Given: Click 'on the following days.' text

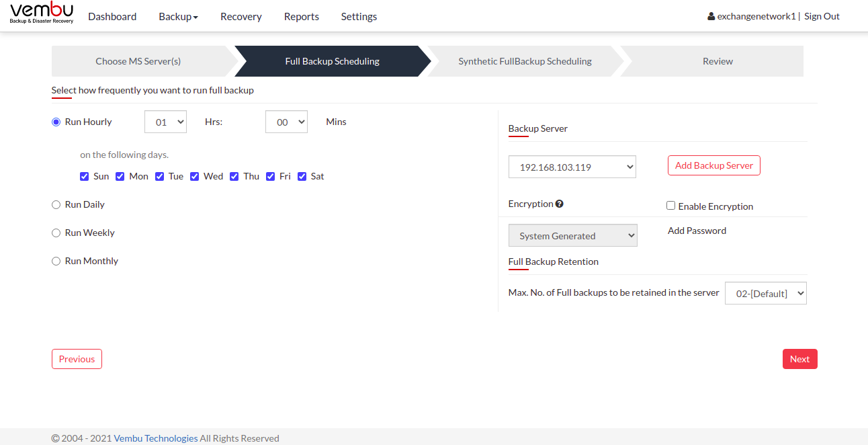Looking at the screenshot, I should pyautogui.click(x=124, y=155).
